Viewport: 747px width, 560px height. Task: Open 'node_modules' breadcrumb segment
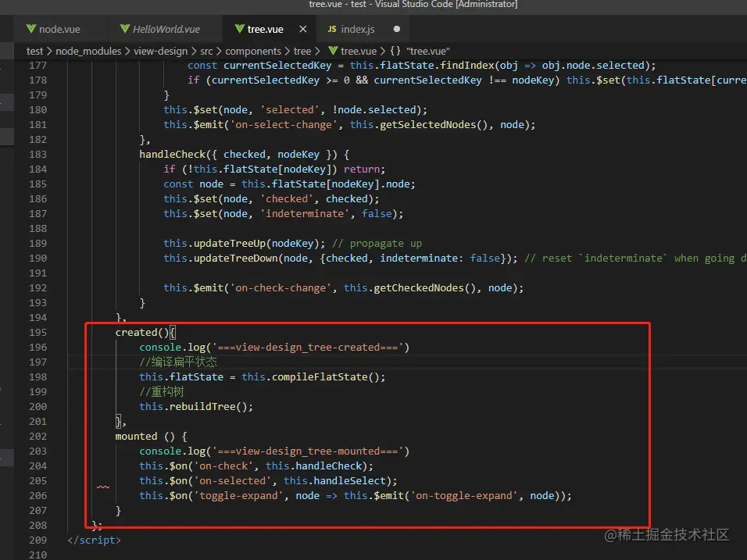[x=88, y=51]
